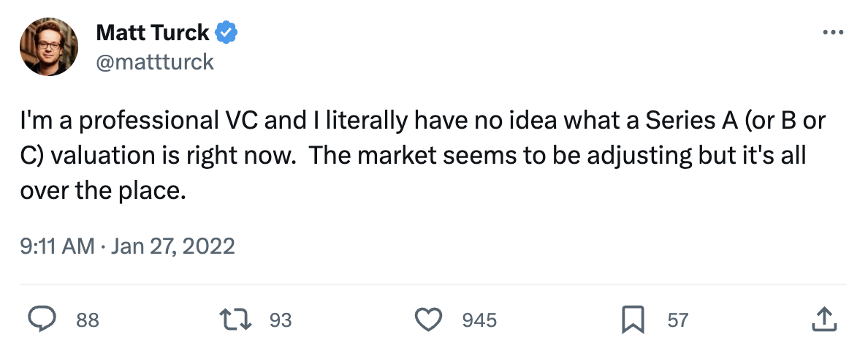
Task: Open Matt Turck's profile photo
Action: [x=50, y=46]
